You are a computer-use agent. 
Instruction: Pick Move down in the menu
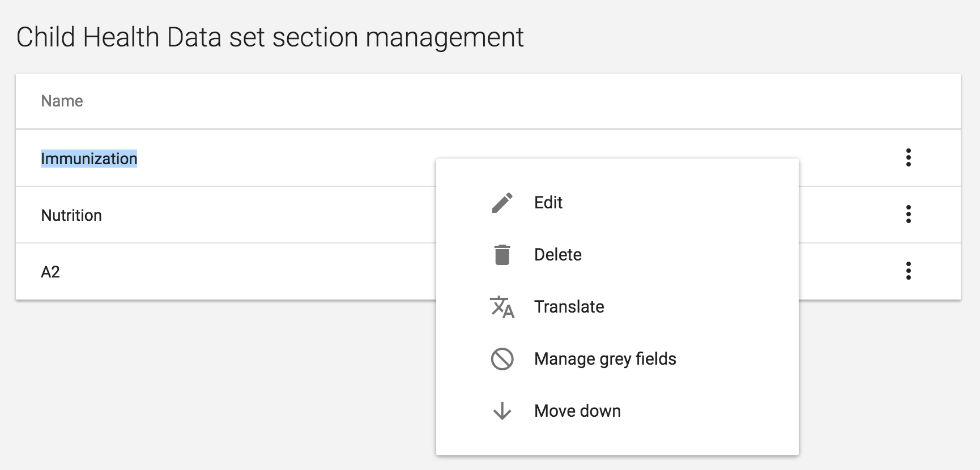577,411
